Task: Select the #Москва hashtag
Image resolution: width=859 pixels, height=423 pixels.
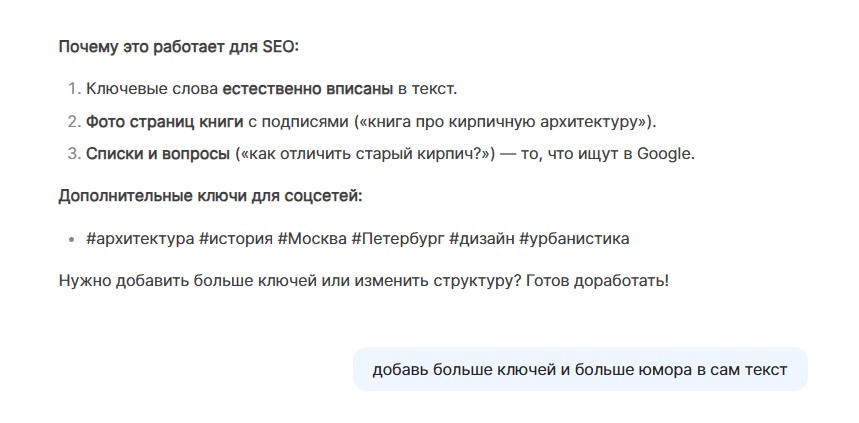Action: click(310, 239)
